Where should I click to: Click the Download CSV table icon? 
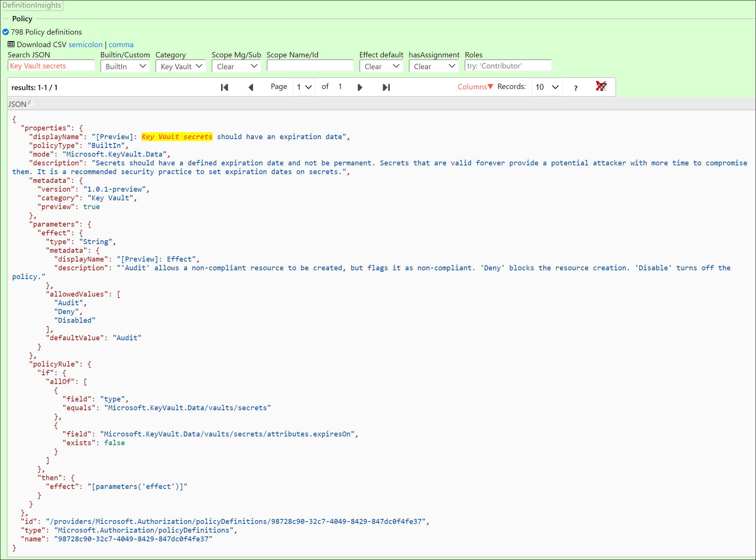pyautogui.click(x=11, y=44)
